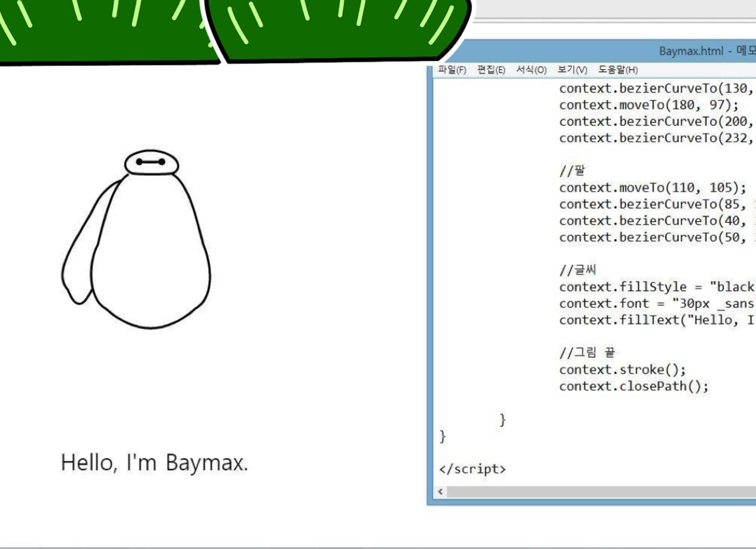Image resolution: width=756 pixels, height=549 pixels.
Task: Click the Baymax canvas drawing
Action: (x=136, y=240)
